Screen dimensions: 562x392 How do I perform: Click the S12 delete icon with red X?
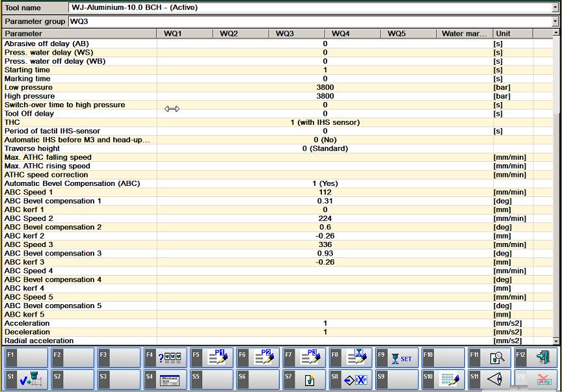(x=543, y=380)
